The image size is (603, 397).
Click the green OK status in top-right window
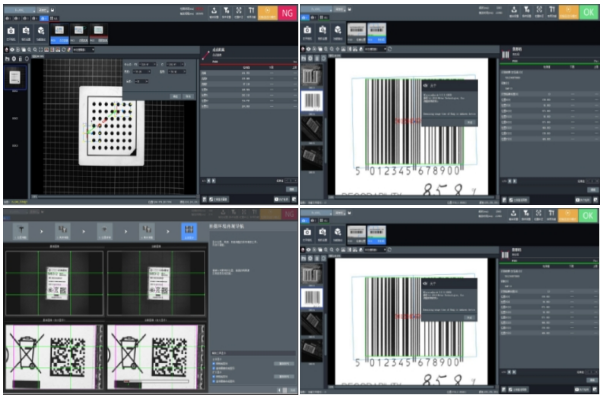tap(589, 13)
